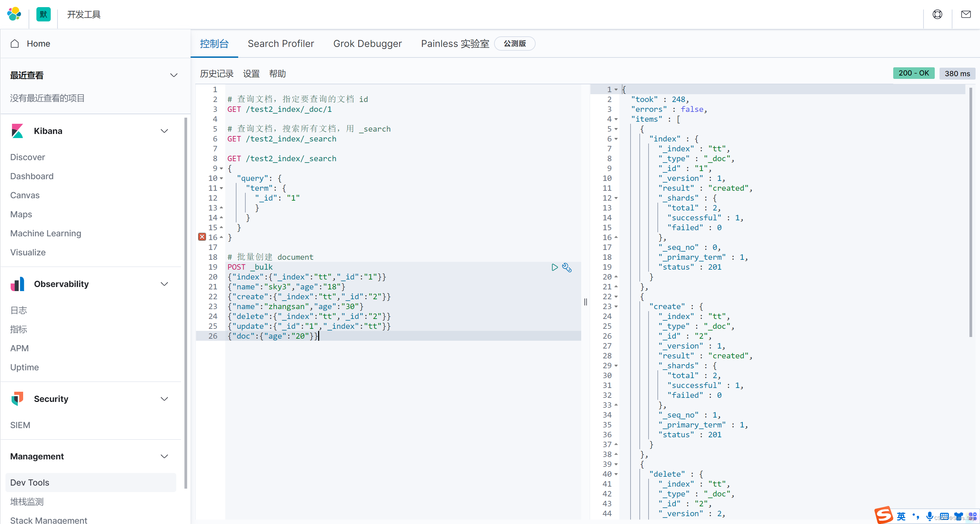Screen dimensions: 980x524
Task: Click GET /test2_index/_doc/1 request line
Action: (x=280, y=109)
